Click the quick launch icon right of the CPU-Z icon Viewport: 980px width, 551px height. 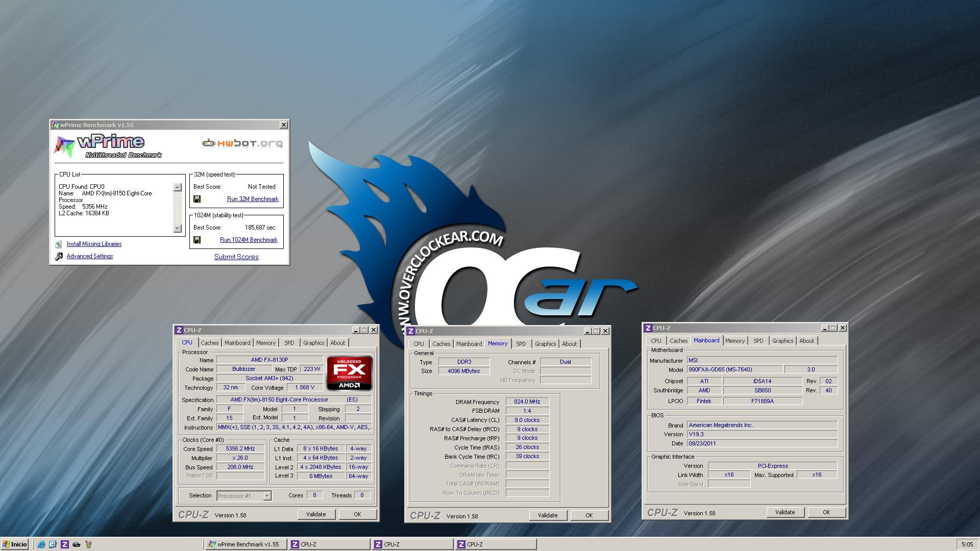(x=76, y=544)
